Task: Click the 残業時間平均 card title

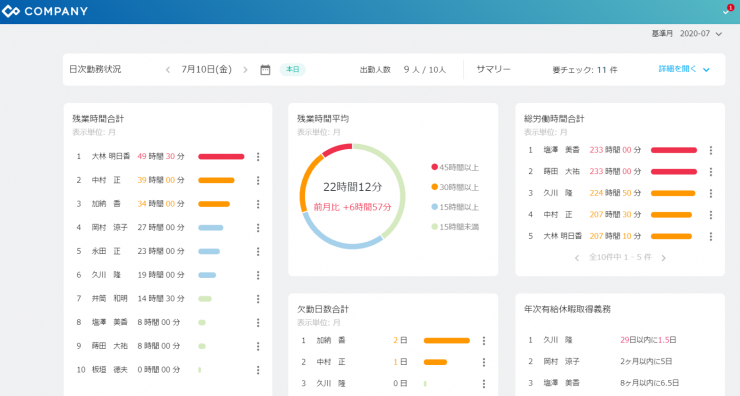Action: tap(323, 119)
